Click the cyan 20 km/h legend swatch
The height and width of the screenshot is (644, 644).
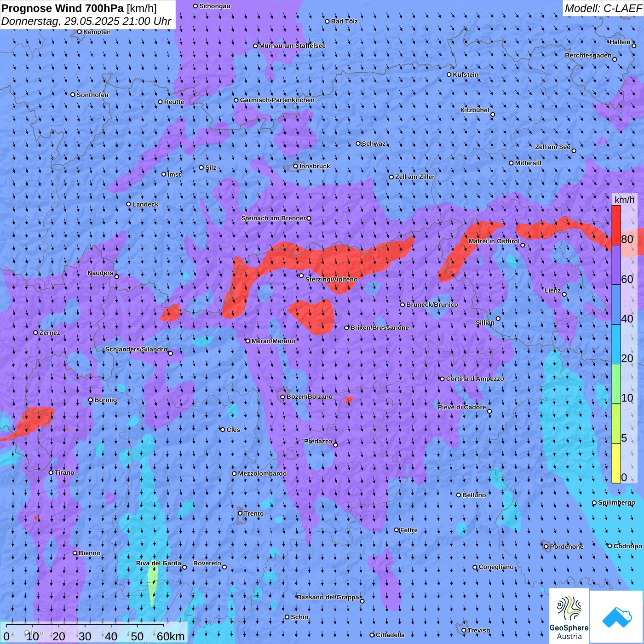coord(616,345)
